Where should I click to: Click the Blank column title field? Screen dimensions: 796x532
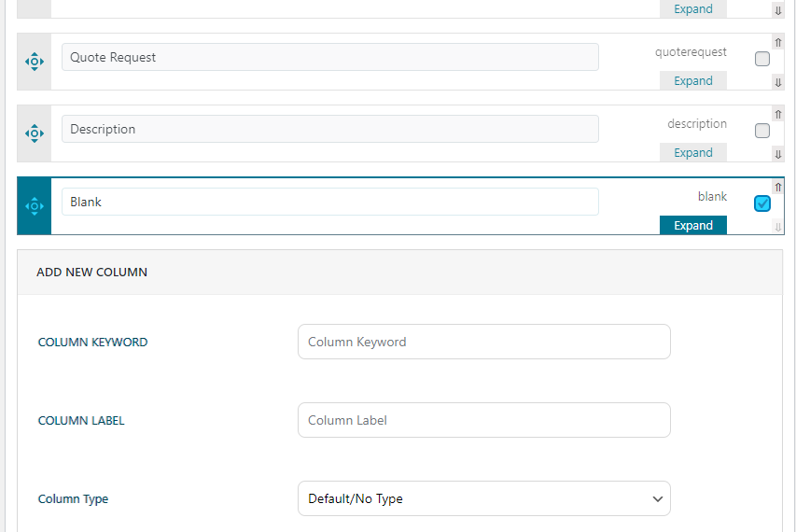330,202
